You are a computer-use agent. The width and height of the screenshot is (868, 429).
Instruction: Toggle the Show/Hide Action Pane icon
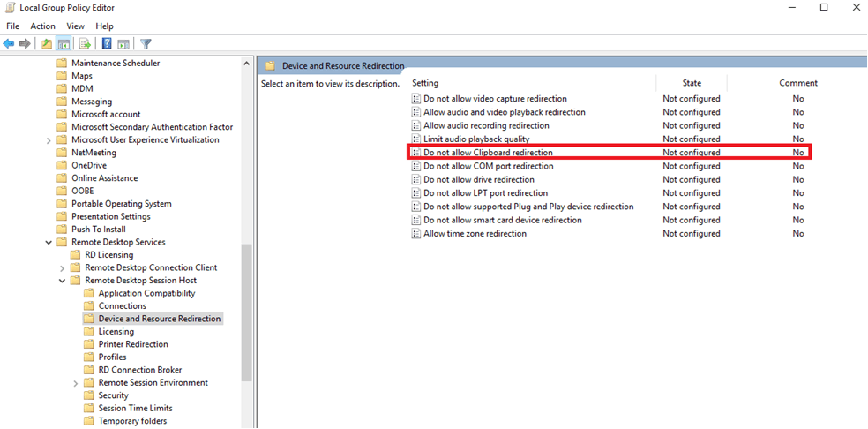pos(123,44)
